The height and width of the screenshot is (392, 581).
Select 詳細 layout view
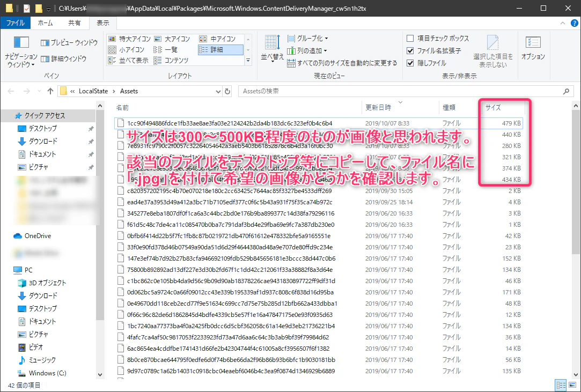point(220,50)
